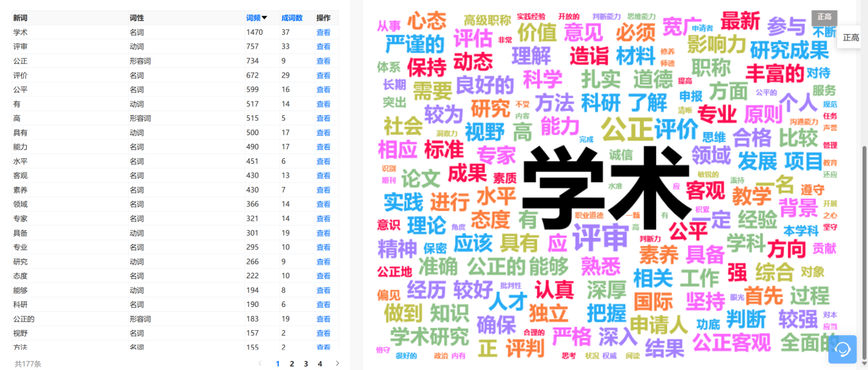Click 查看 for the 素养 row
The image size is (868, 370).
pyautogui.click(x=323, y=190)
